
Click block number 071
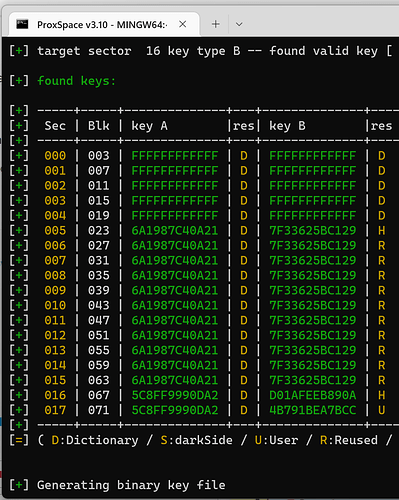[x=99, y=410]
